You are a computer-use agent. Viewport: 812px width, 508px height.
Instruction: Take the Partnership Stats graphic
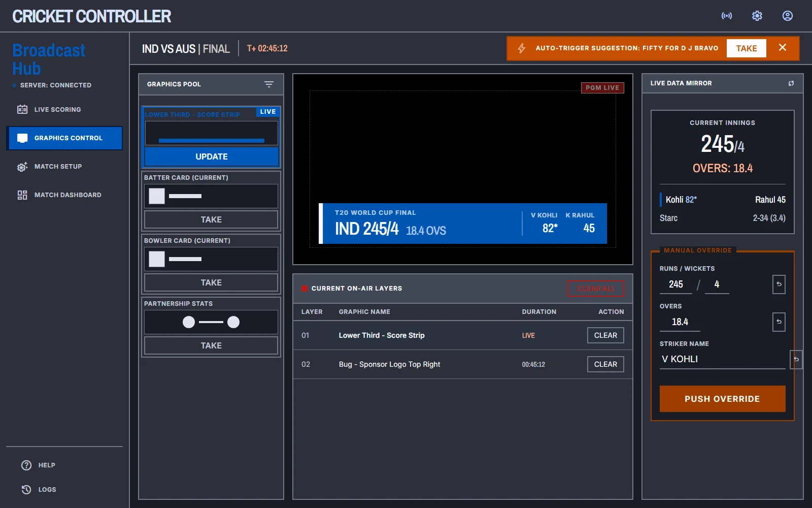pos(211,345)
